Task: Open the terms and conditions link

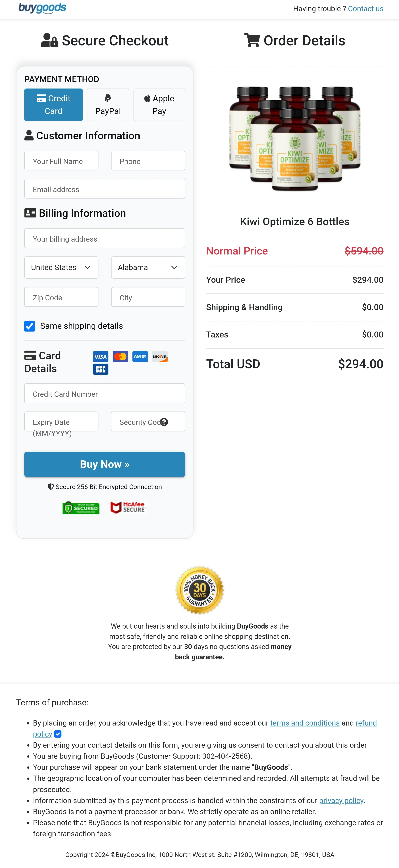Action: (305, 723)
